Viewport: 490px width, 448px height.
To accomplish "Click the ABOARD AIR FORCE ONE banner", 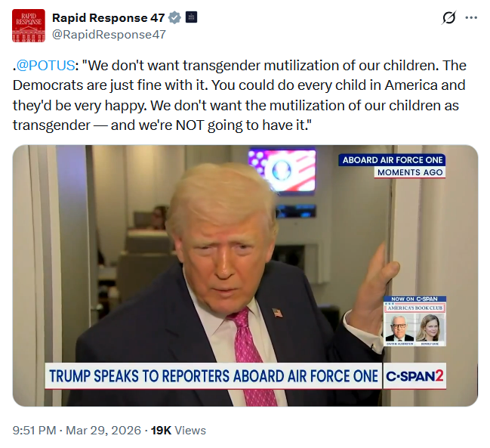I will tap(392, 160).
